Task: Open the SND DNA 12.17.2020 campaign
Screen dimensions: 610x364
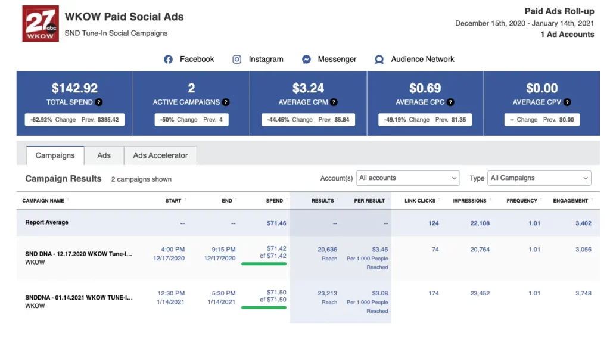Action: pyautogui.click(x=79, y=254)
